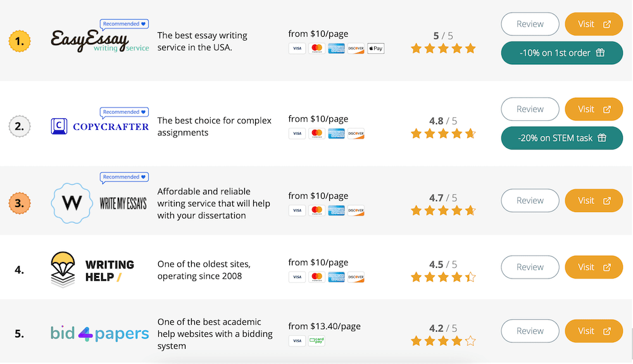Open the Review for Write My Essays
Screen dimensions: 633x364
coord(530,201)
